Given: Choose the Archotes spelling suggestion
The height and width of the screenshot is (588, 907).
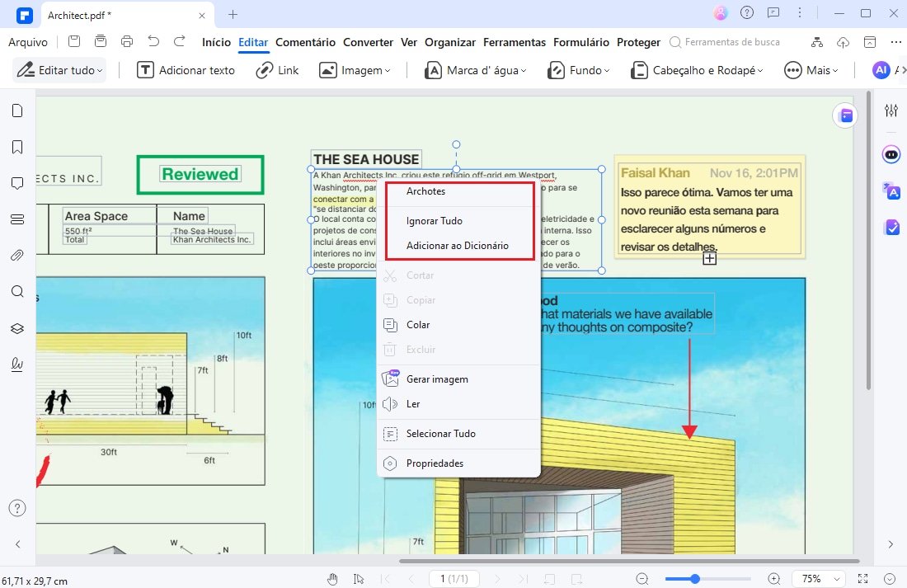Looking at the screenshot, I should (x=459, y=191).
